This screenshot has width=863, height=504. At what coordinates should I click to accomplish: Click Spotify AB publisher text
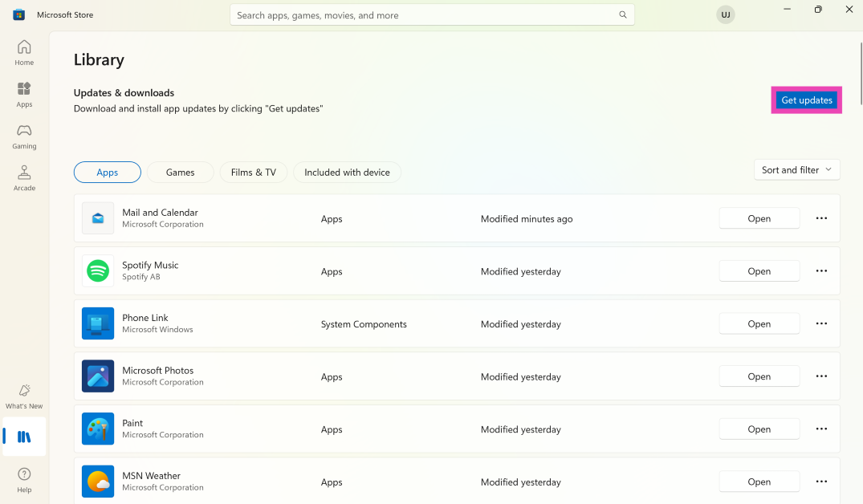click(141, 277)
